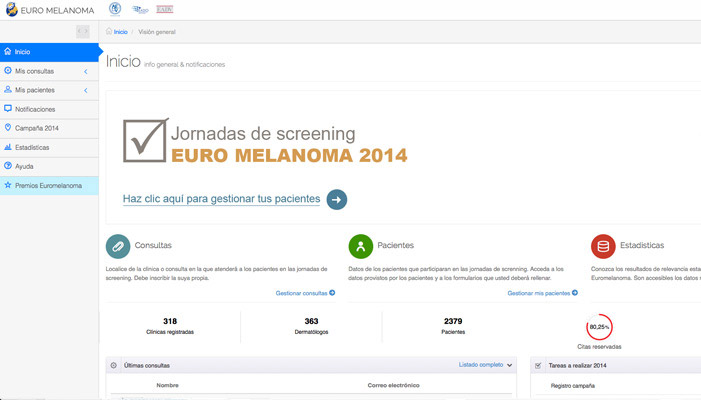The width and height of the screenshot is (701, 400).
Task: Click the Ayuda question mark icon
Action: click(x=8, y=166)
